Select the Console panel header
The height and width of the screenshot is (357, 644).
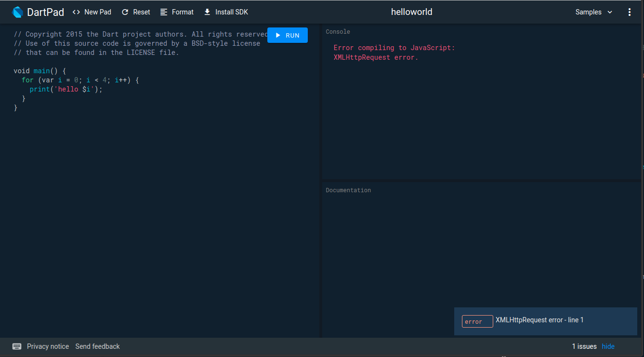click(338, 31)
